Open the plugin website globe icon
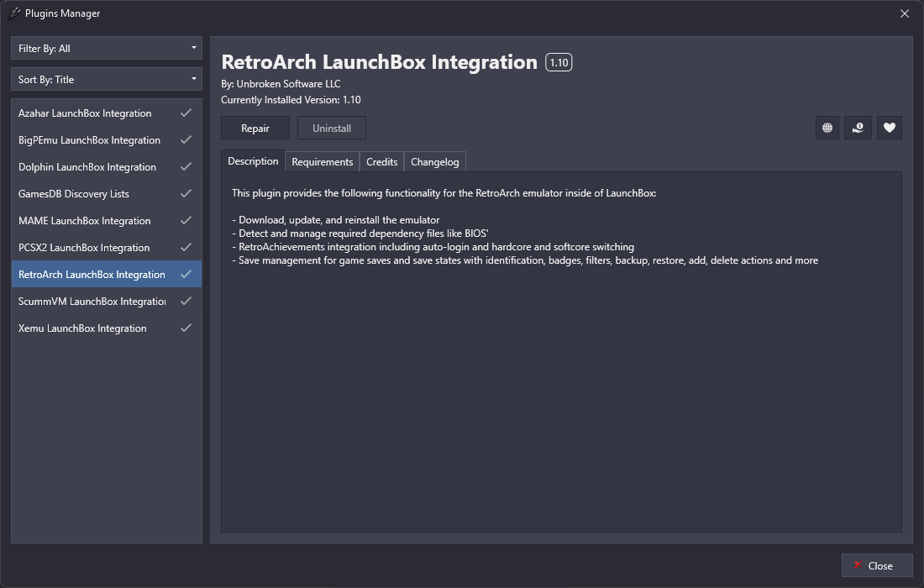The height and width of the screenshot is (588, 924). click(x=827, y=128)
